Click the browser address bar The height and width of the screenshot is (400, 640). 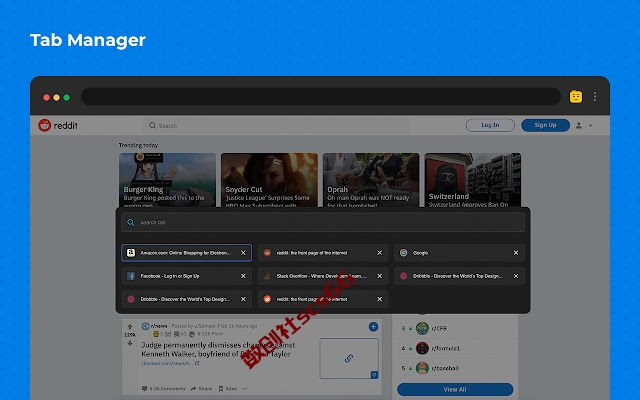321,97
